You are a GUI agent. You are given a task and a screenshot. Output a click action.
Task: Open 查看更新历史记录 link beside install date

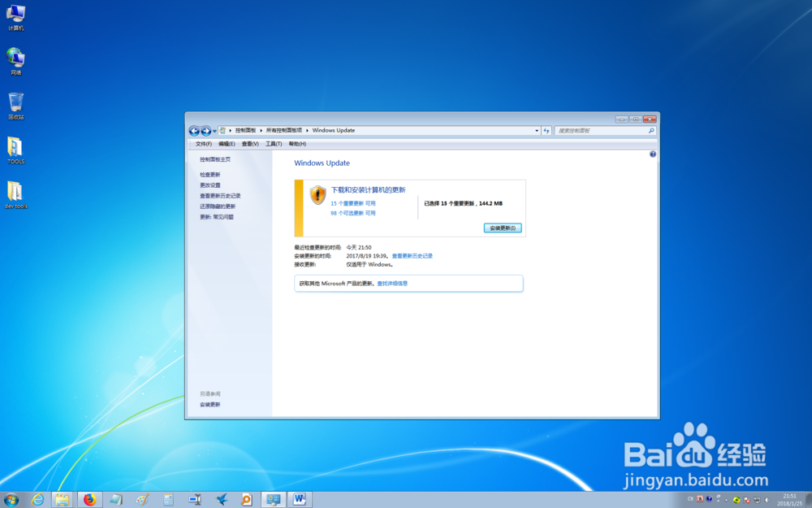[412, 256]
